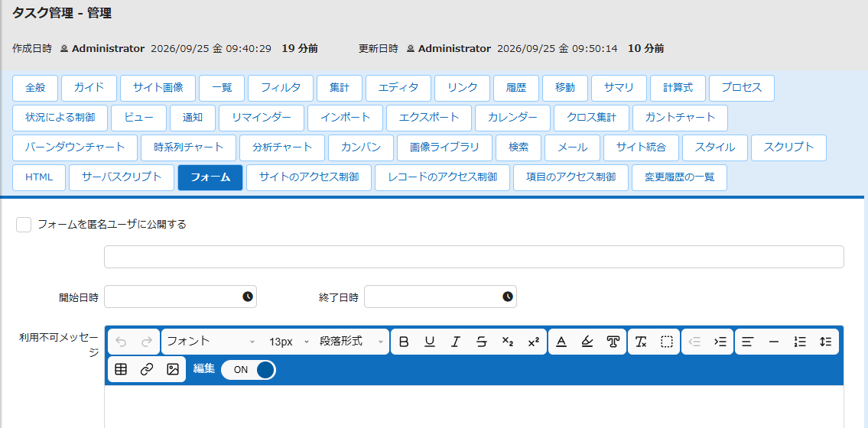
Task: Open the text alignment icon
Action: coord(748,342)
